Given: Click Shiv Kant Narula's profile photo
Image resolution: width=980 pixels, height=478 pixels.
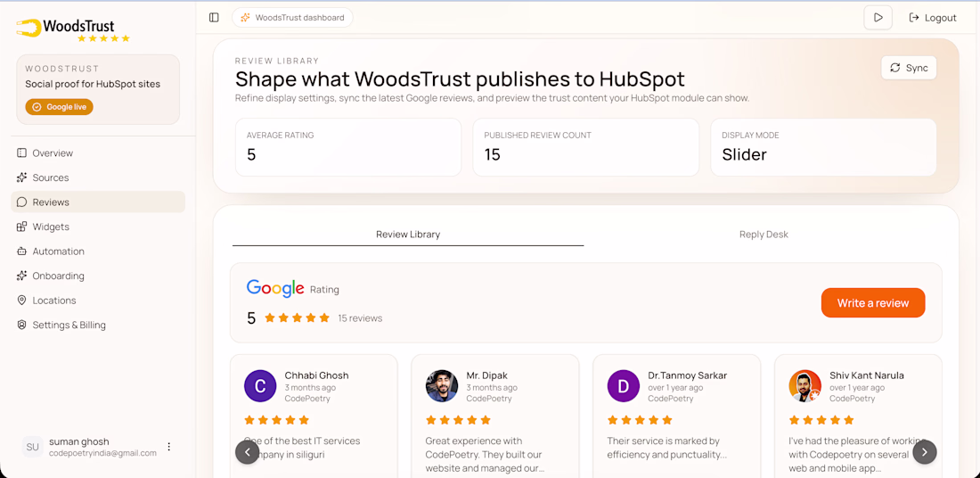Looking at the screenshot, I should [805, 386].
